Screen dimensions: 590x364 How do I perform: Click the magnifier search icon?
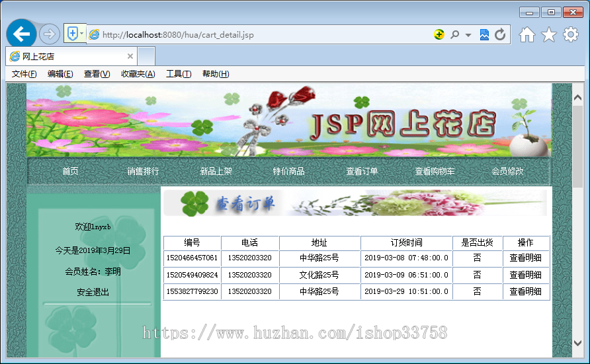click(x=455, y=34)
